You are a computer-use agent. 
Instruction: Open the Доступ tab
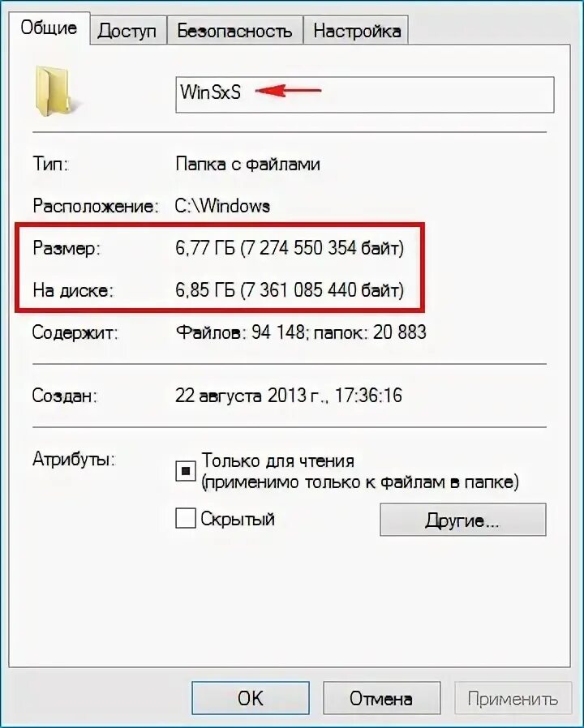[x=127, y=31]
